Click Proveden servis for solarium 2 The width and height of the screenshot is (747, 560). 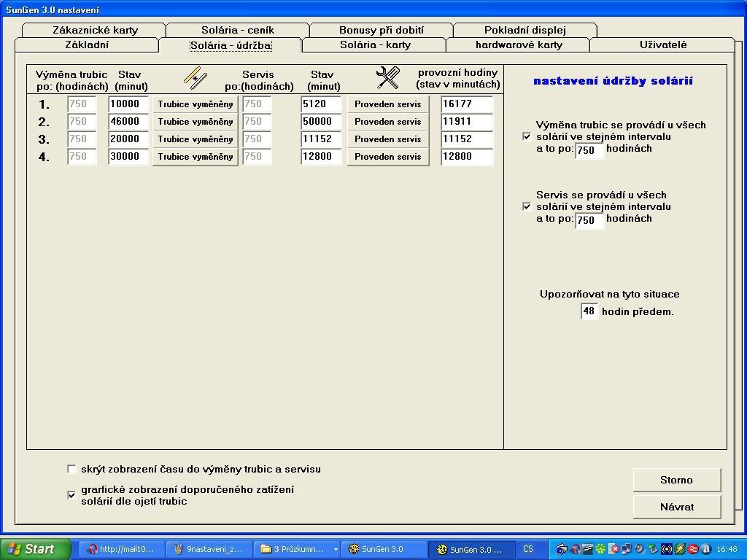coord(388,122)
